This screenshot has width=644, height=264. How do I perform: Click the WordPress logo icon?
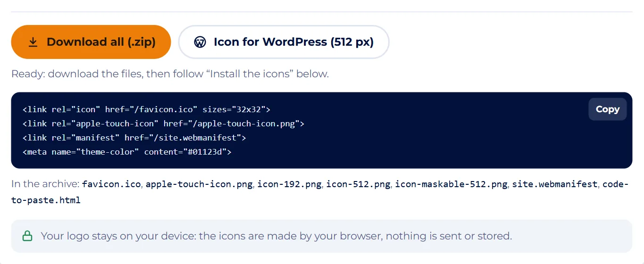200,42
